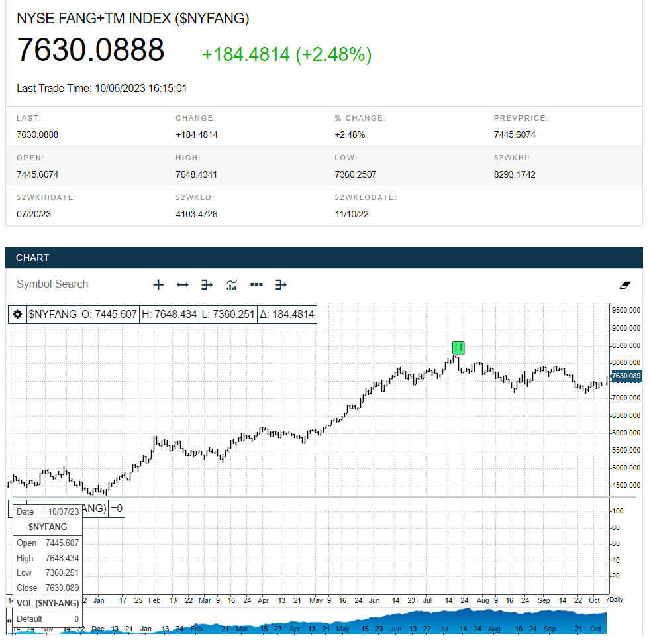Click the 52WKHI value 8293.1742
Screen dimensions: 649x644
[515, 174]
